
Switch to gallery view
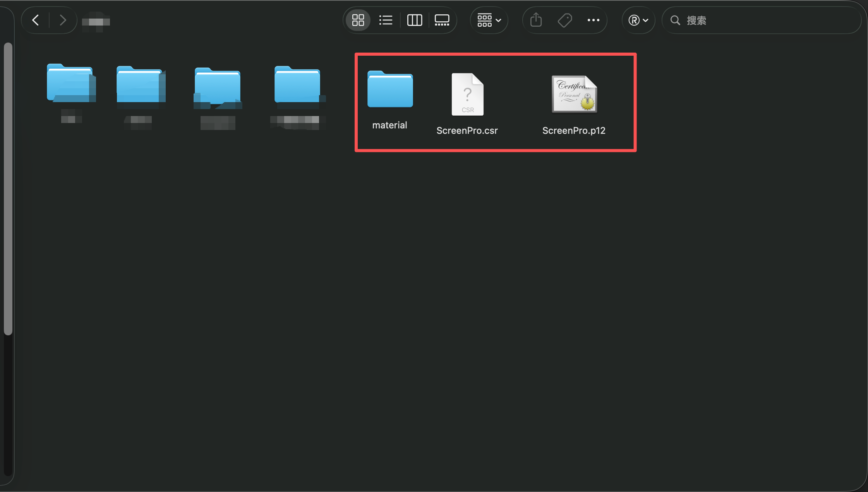click(442, 20)
